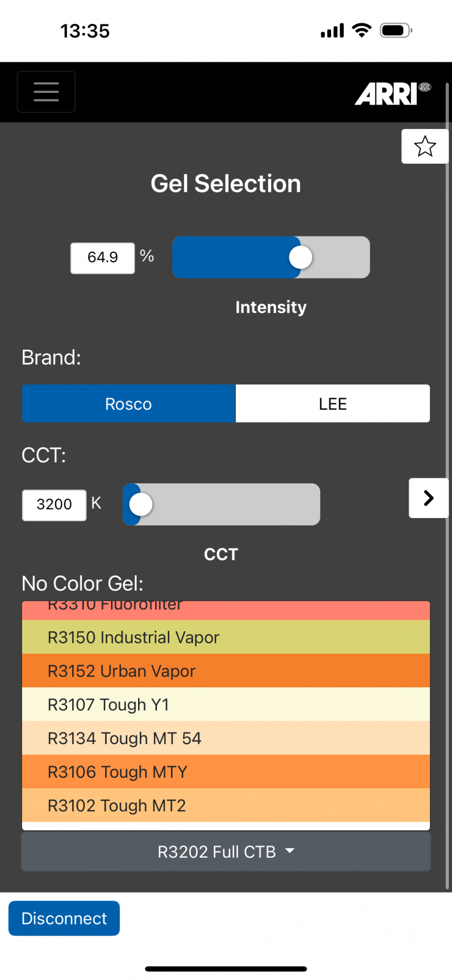The height and width of the screenshot is (980, 452).
Task: Tap the star favorites icon
Action: 425,147
